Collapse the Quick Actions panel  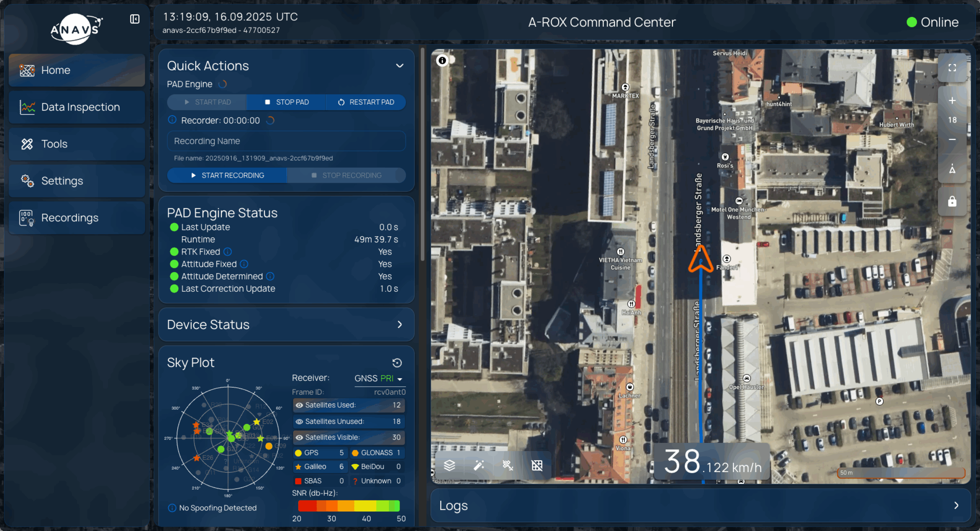coord(400,66)
